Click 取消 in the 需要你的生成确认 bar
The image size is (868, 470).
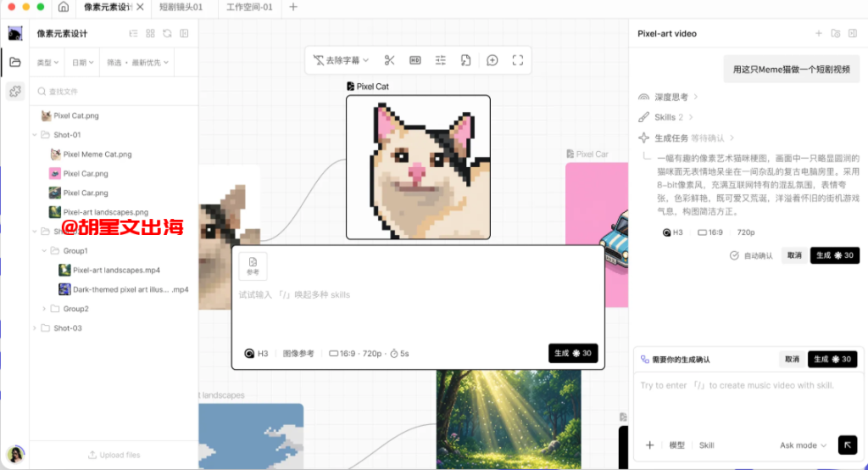(793, 359)
